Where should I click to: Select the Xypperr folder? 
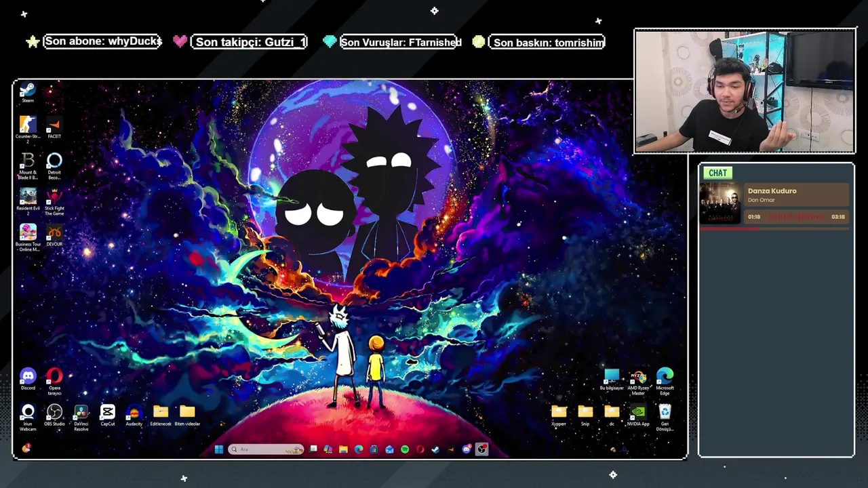559,415
